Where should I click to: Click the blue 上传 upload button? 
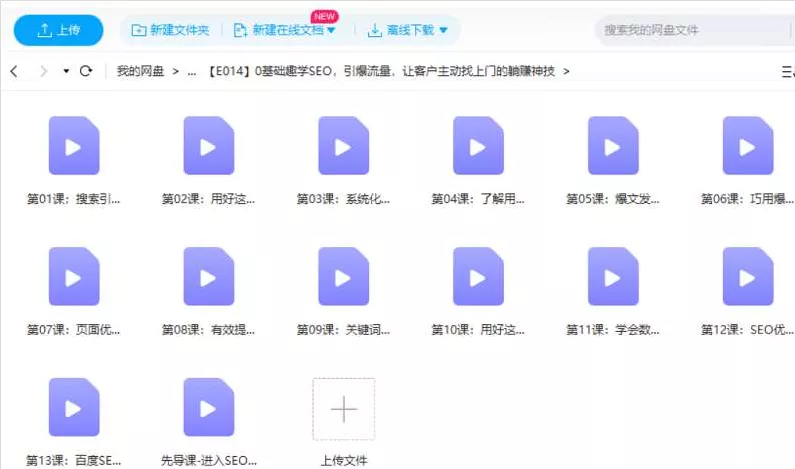pyautogui.click(x=59, y=31)
